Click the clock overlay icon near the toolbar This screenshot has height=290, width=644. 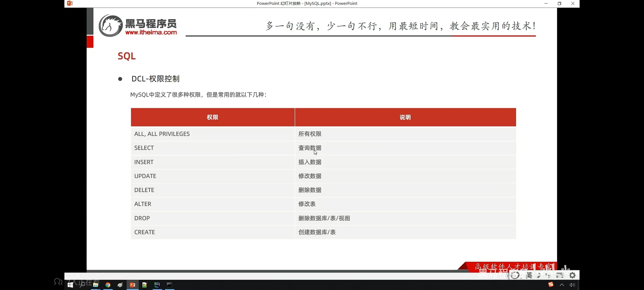[515, 275]
